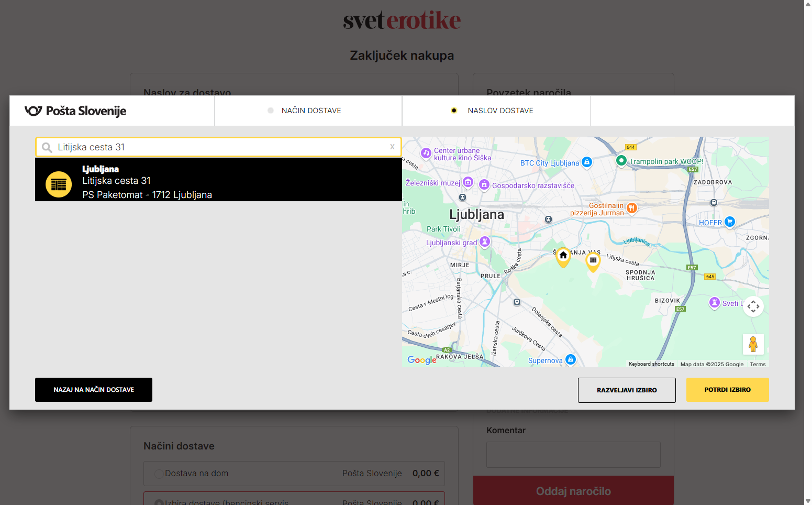Click the Supernova shopping marker
Viewport: 812px width, 505px height.
(x=571, y=360)
